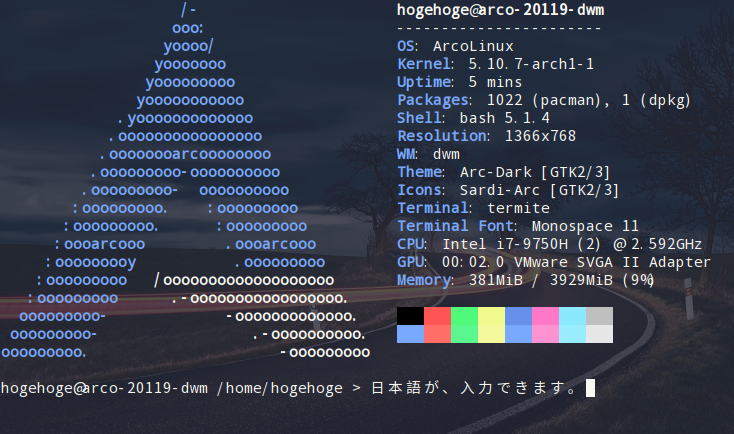Click the Theme value Arc-Dark [GTK2/3]
Screen dimensions: 734x434
pos(535,172)
